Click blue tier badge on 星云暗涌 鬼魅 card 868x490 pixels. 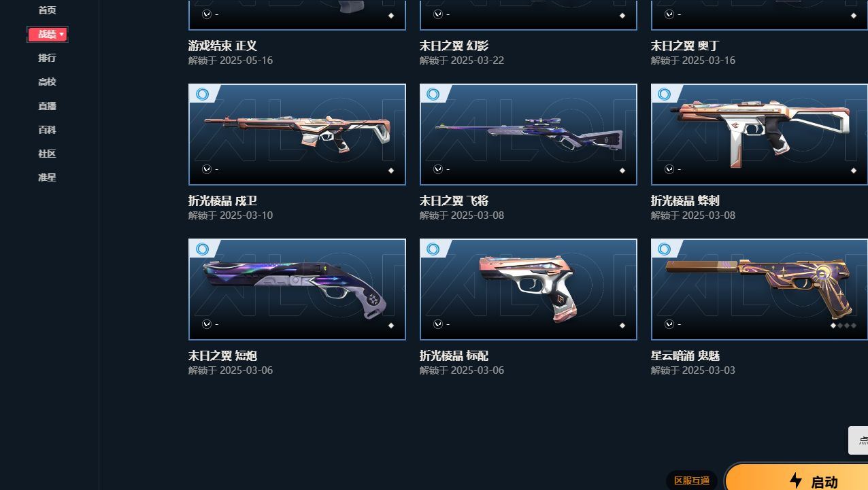click(x=665, y=249)
